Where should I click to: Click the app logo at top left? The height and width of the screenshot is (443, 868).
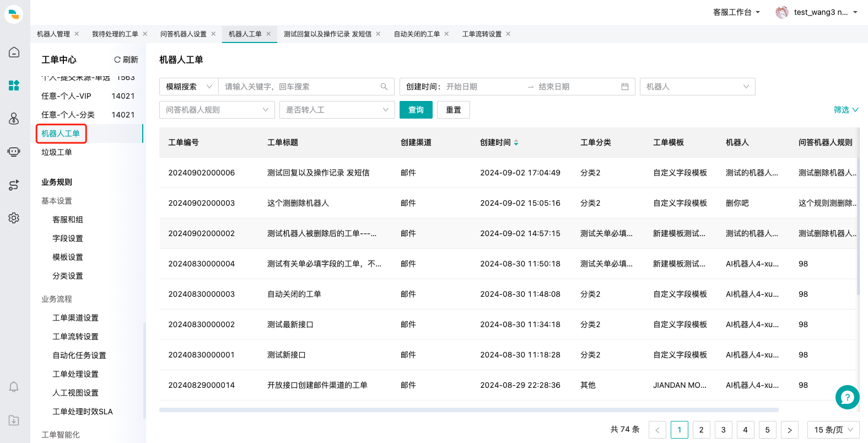14,14
